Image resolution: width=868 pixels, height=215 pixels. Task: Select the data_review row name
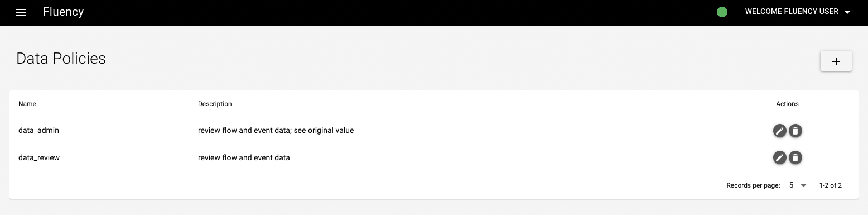click(39, 157)
